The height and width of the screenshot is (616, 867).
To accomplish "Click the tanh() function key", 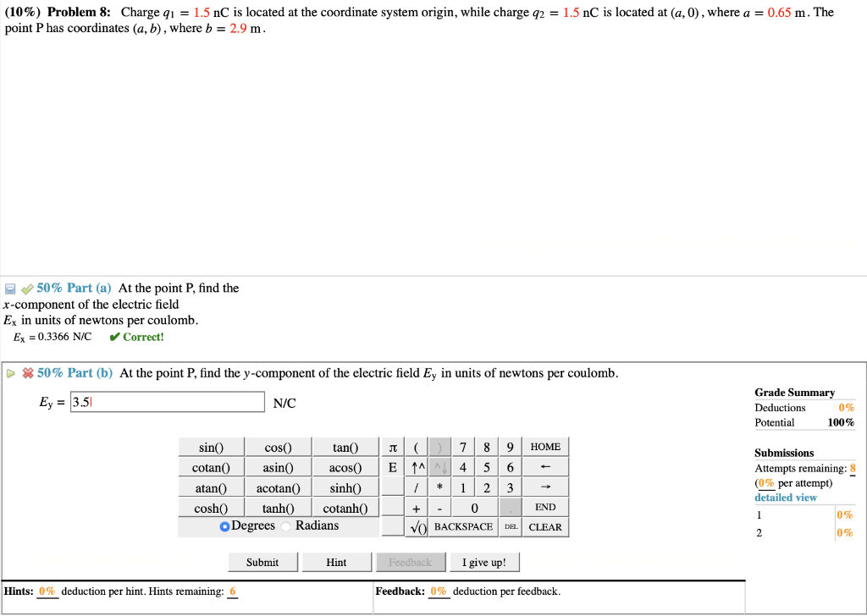I will tap(278, 508).
